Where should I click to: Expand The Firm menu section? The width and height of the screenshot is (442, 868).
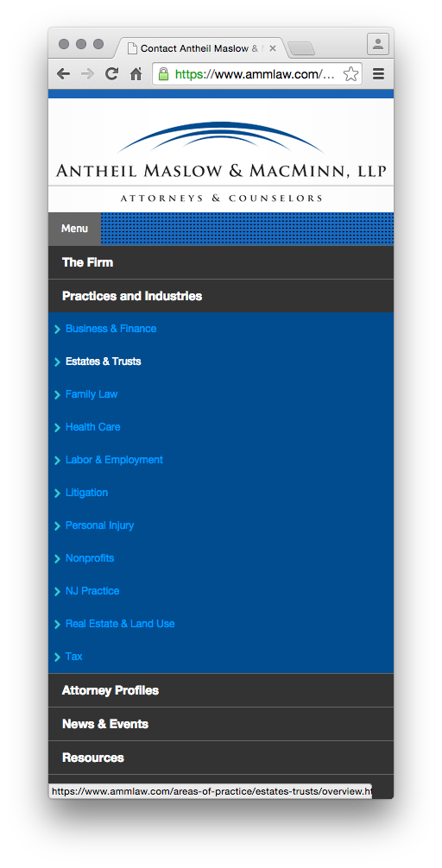click(221, 262)
